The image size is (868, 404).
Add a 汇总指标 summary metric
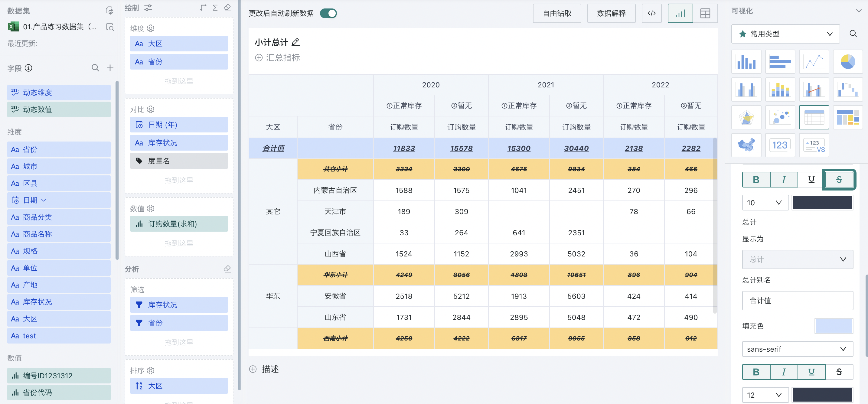tap(277, 58)
